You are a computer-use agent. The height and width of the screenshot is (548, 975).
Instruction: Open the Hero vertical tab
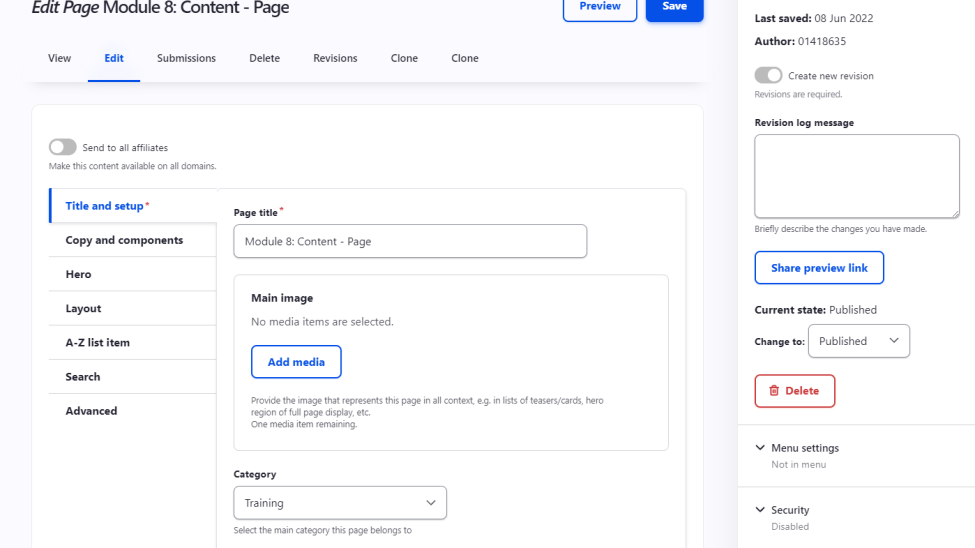click(78, 274)
